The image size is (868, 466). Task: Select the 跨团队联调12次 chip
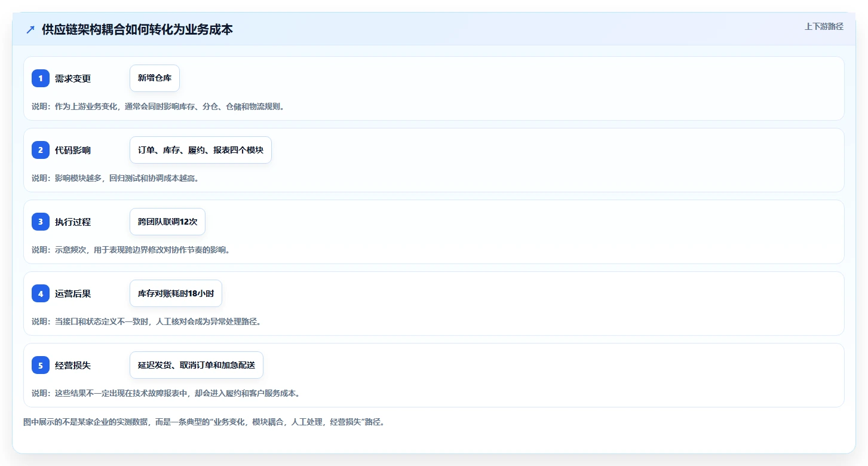167,222
